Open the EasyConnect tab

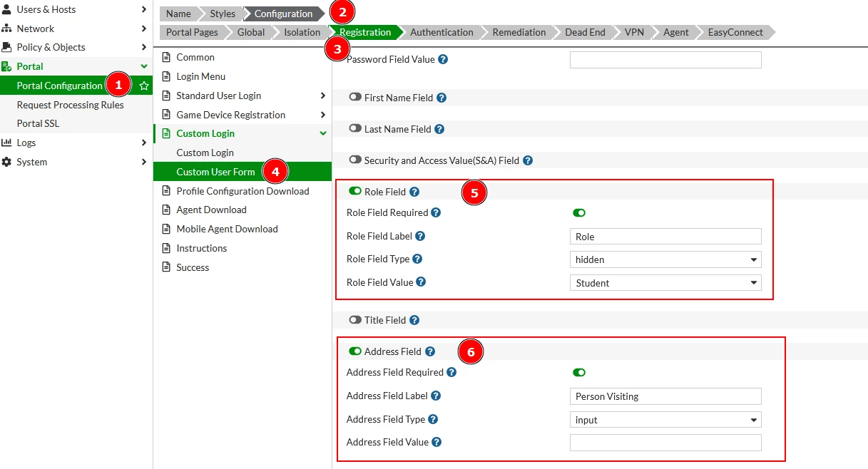click(x=735, y=32)
